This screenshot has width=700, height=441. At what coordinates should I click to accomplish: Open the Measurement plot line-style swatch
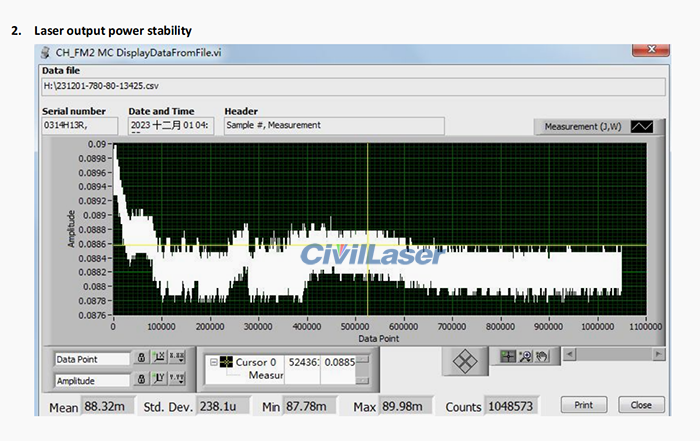coord(642,127)
